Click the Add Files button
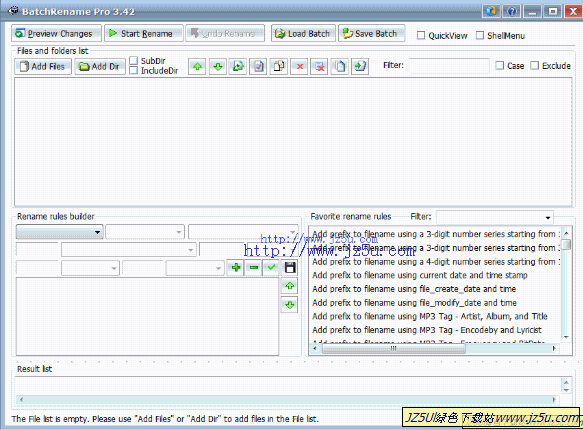 coord(43,67)
